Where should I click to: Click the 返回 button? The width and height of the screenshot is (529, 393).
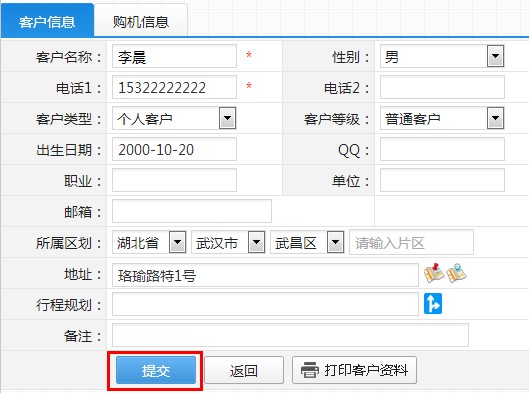(x=244, y=370)
